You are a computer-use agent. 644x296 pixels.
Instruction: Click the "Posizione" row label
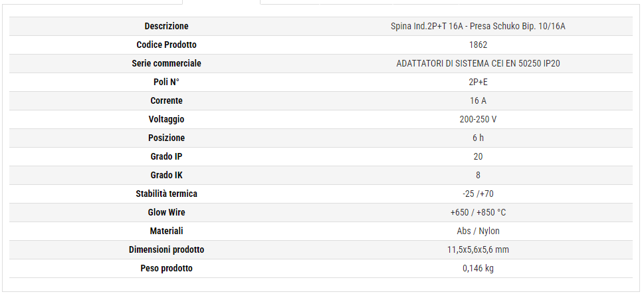coord(166,138)
